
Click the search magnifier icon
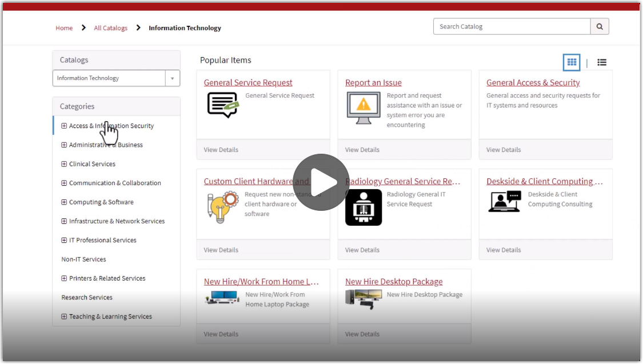click(x=600, y=26)
